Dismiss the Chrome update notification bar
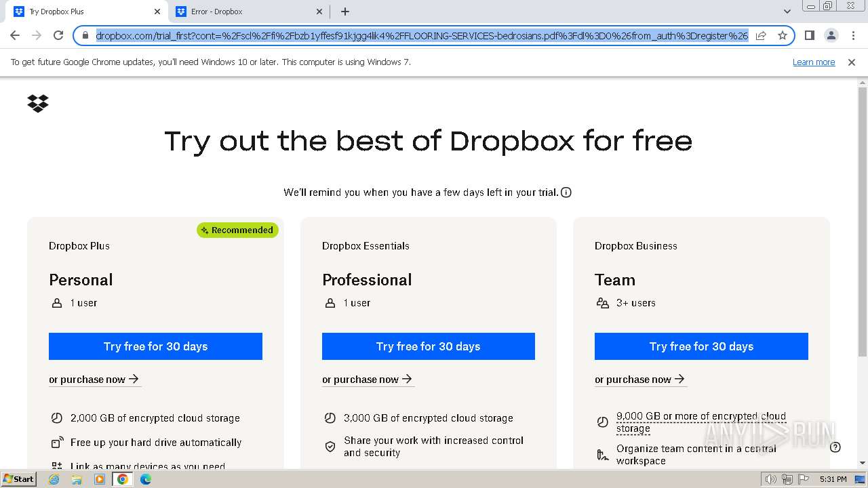Screen dimensions: 868x488 pyautogui.click(x=852, y=62)
